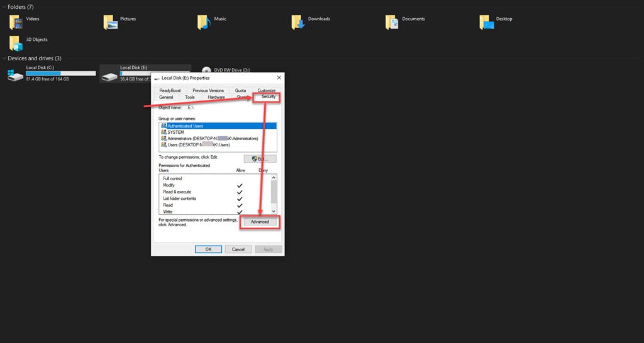Switch to the General tab

(166, 97)
